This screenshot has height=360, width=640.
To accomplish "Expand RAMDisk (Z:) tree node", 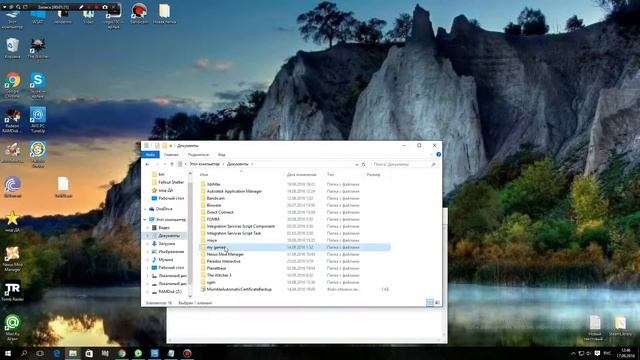I will click(148, 291).
